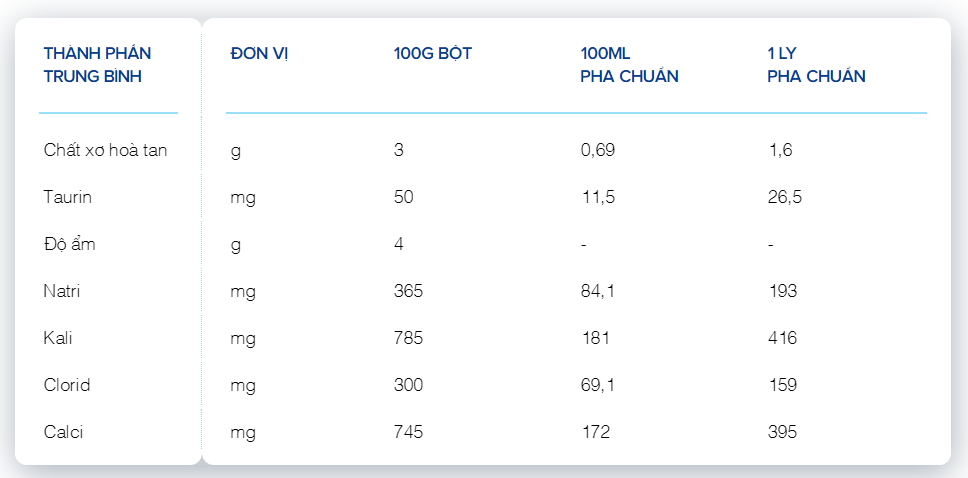
Task: Click the ĐƠN VỊ column header
Action: 260,54
